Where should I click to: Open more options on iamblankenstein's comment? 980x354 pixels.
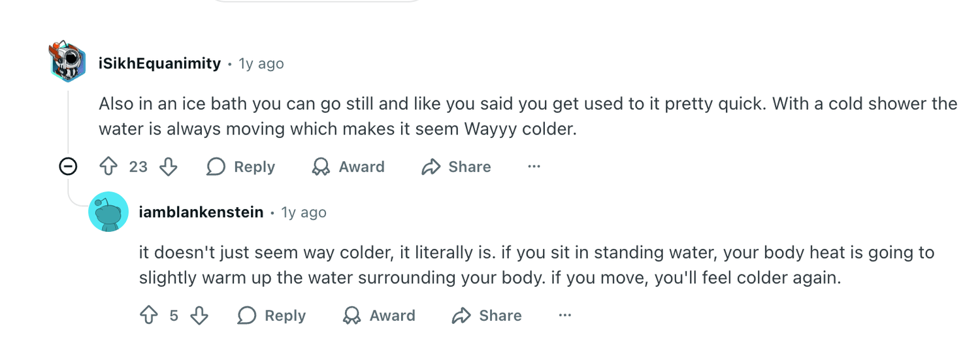(x=565, y=315)
